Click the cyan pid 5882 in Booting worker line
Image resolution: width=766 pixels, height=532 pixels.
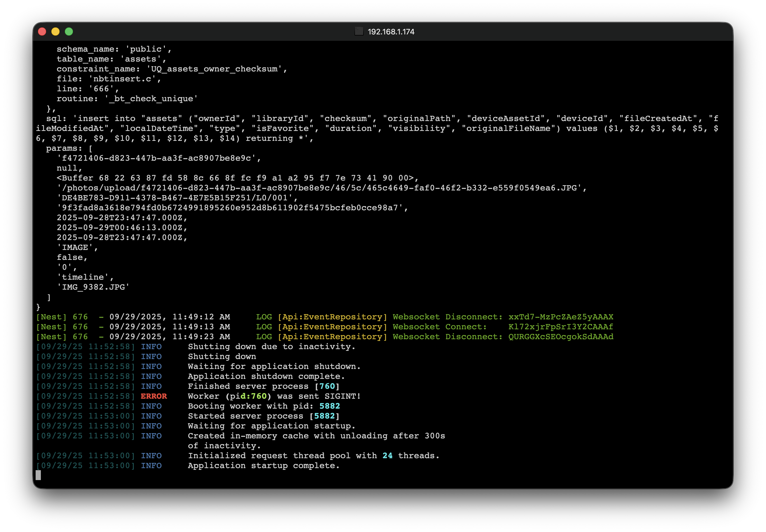pos(329,406)
